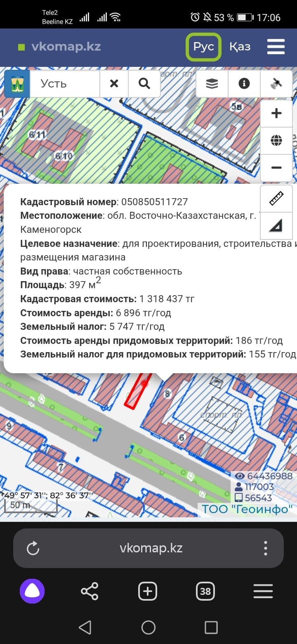Open the map layers panel
Screen dimensions: 297x644
pyautogui.click(x=212, y=84)
